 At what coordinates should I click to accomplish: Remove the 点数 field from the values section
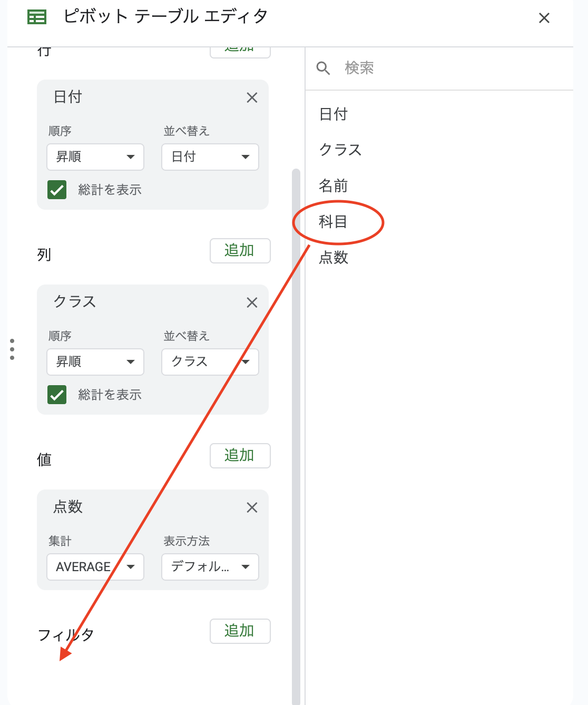(252, 507)
